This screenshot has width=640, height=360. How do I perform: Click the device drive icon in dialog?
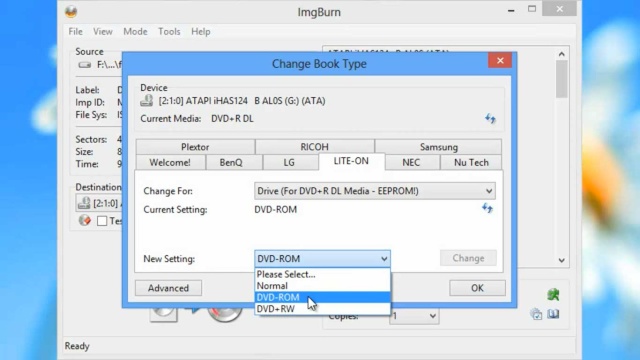(x=147, y=100)
